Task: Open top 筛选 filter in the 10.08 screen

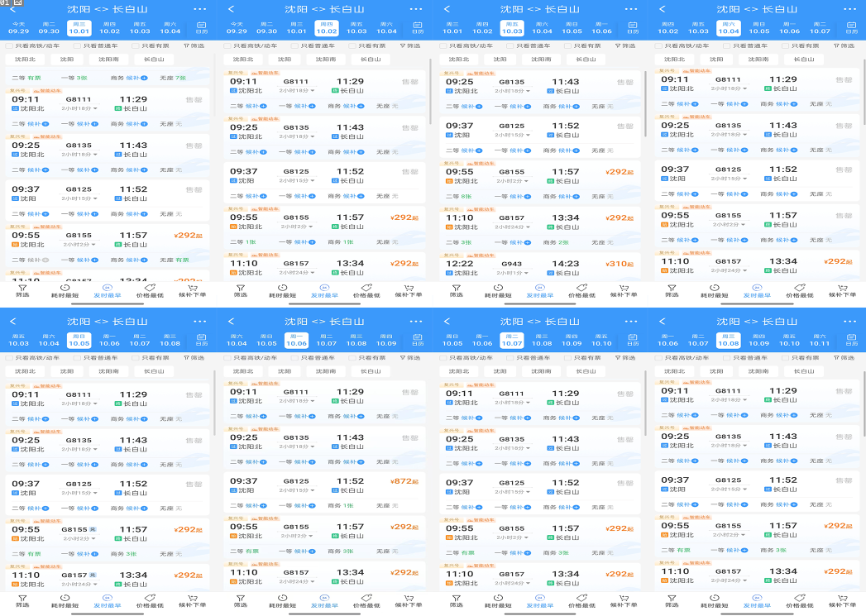Action: tap(843, 357)
